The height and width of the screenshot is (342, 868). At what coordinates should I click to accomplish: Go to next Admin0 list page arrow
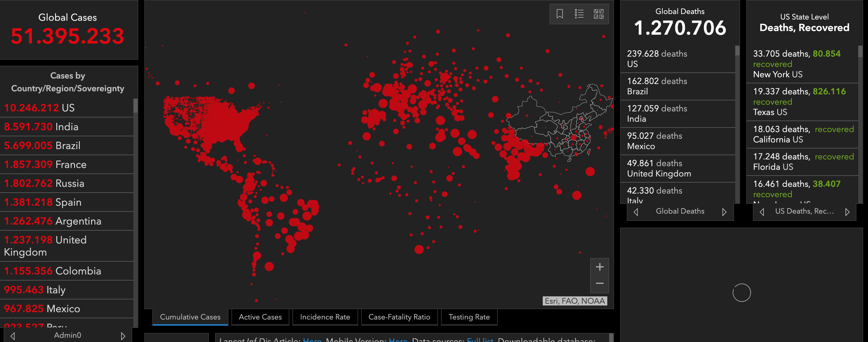[x=123, y=336]
